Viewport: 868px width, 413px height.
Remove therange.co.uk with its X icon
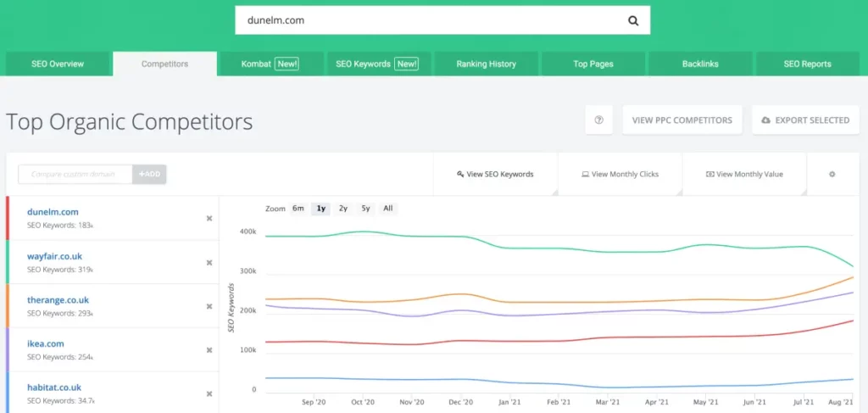pos(209,306)
